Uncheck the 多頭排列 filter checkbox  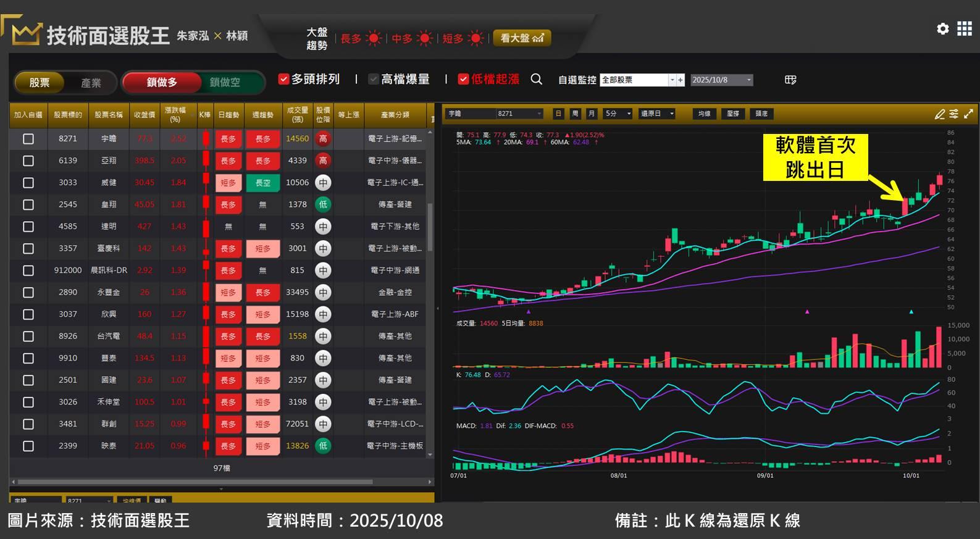coord(284,80)
